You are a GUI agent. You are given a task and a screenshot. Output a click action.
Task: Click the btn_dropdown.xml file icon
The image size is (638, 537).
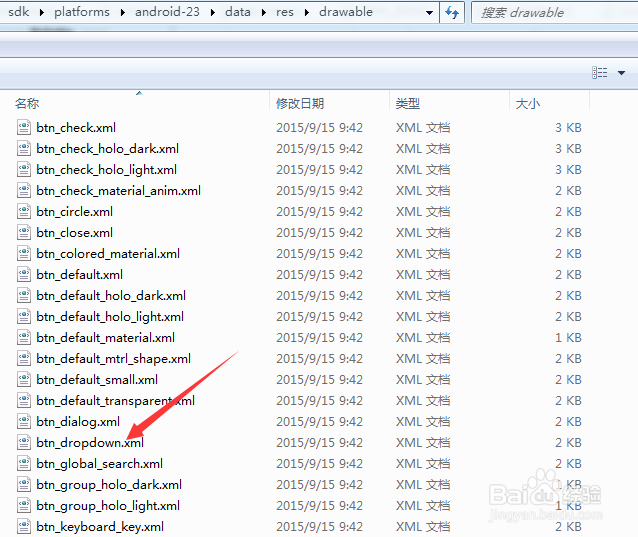24,443
